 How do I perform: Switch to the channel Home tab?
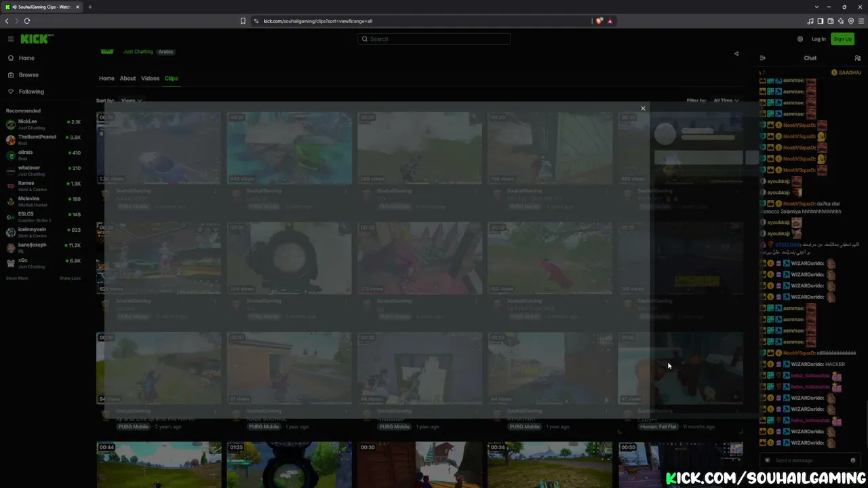point(106,79)
